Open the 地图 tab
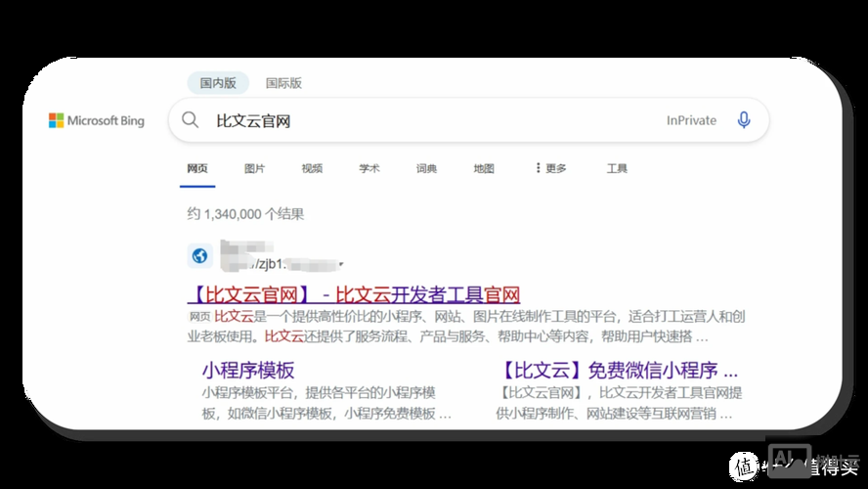This screenshot has height=489, width=868. point(484,168)
